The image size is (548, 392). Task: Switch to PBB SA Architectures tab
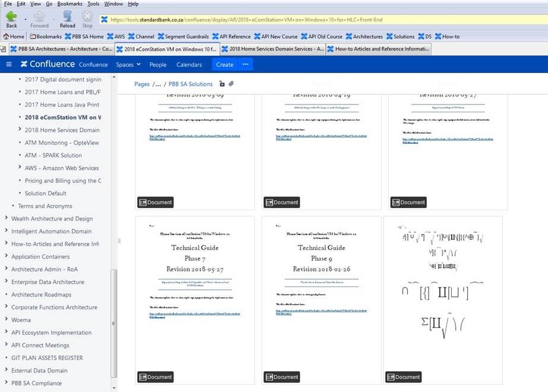61,49
